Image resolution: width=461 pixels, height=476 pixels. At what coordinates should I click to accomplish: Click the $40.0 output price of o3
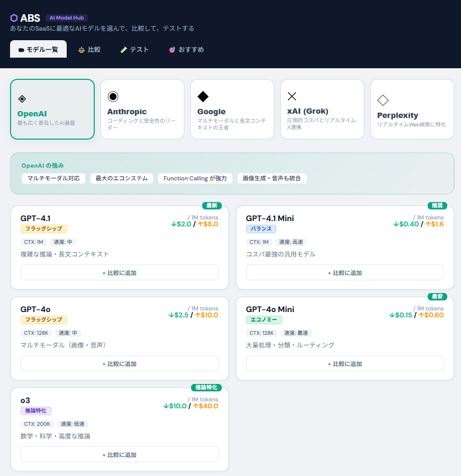[206, 407]
